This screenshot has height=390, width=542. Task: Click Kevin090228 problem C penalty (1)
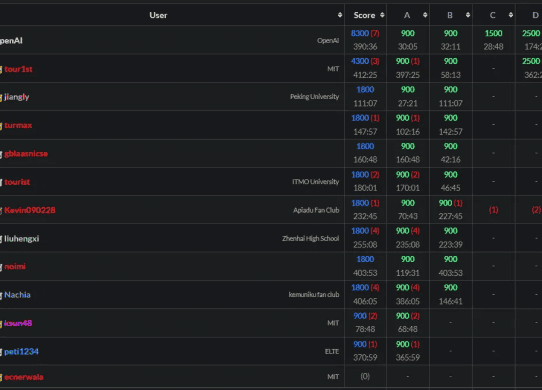click(x=493, y=210)
